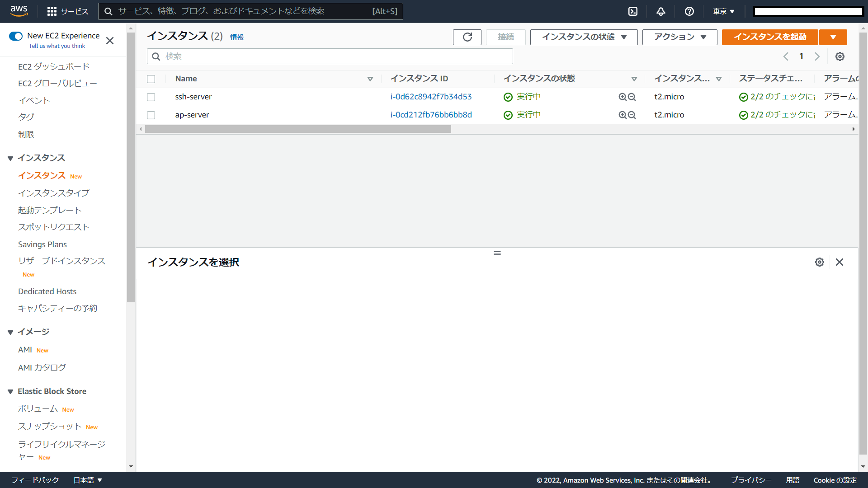Go to AWS home via logo
Image resolution: width=868 pixels, height=488 pixels.
click(x=19, y=11)
